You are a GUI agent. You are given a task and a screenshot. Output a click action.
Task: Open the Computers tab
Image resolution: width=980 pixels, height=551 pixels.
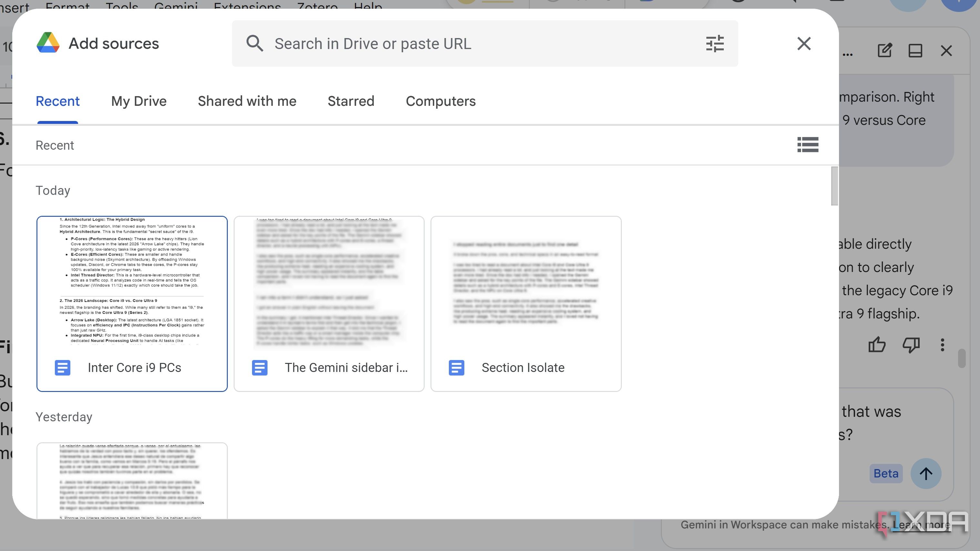(x=440, y=101)
